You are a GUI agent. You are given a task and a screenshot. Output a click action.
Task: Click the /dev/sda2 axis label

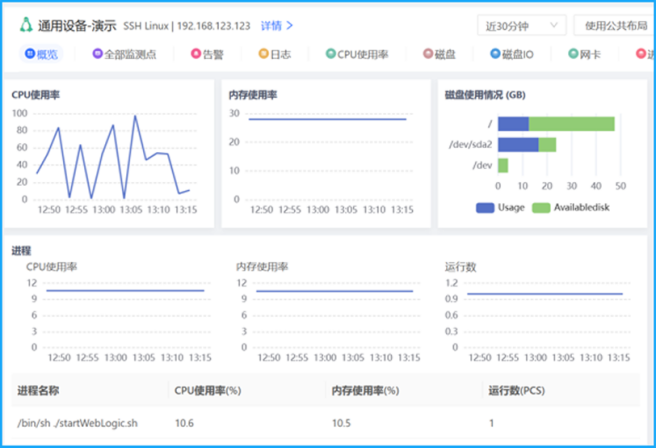[x=470, y=145]
